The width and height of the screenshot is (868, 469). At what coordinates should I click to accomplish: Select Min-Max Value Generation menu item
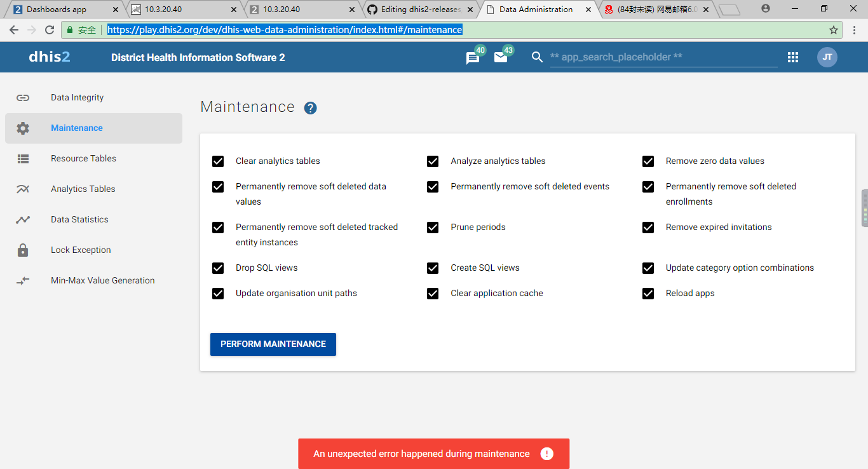click(102, 281)
